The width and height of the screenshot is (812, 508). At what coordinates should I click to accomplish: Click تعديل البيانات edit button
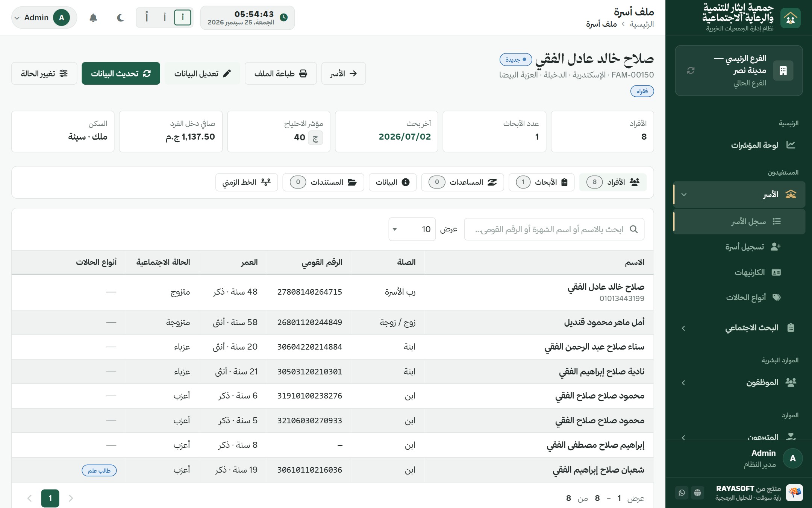[202, 73]
